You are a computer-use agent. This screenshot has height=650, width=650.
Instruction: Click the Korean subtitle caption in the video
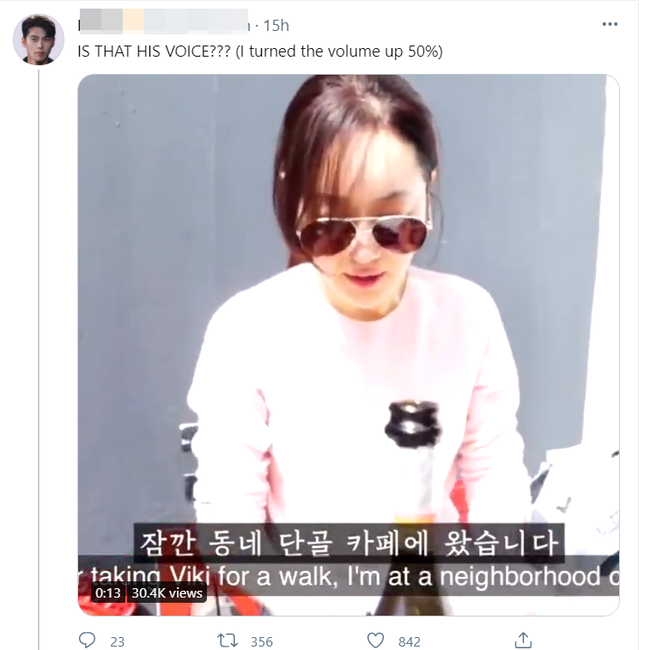[349, 543]
